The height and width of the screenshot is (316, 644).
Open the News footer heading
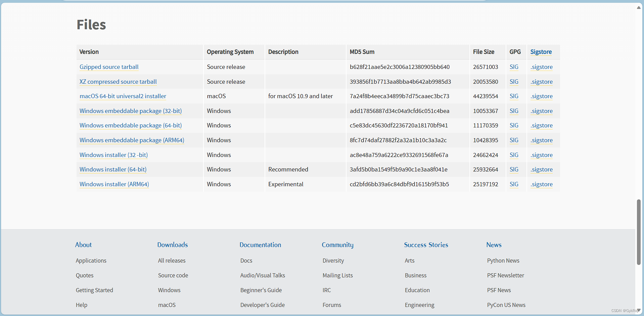point(494,245)
